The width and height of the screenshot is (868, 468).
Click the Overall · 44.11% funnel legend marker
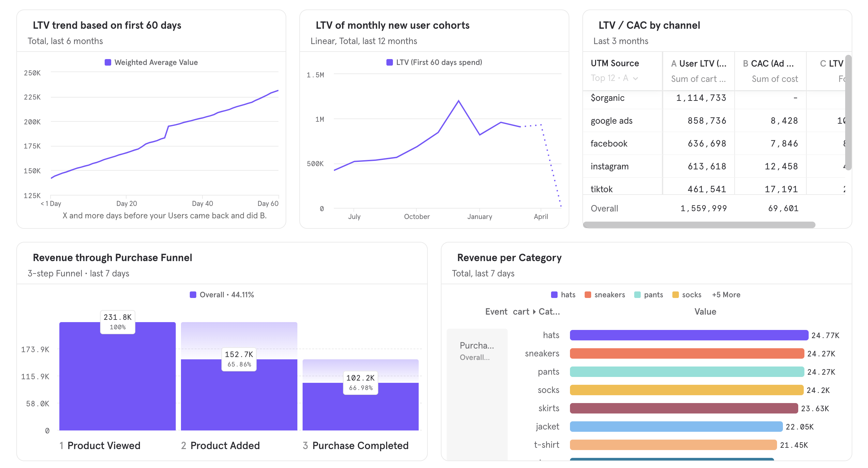coord(193,294)
